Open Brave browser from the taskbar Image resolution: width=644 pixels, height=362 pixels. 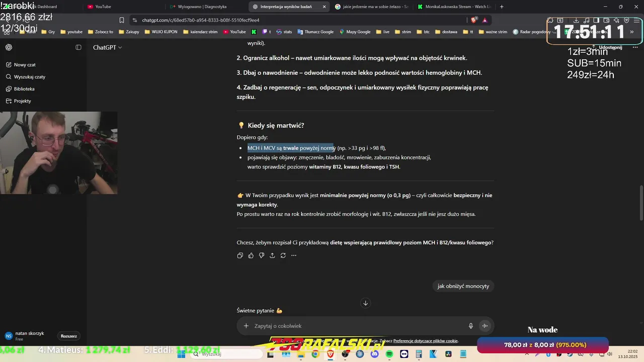pos(330,354)
